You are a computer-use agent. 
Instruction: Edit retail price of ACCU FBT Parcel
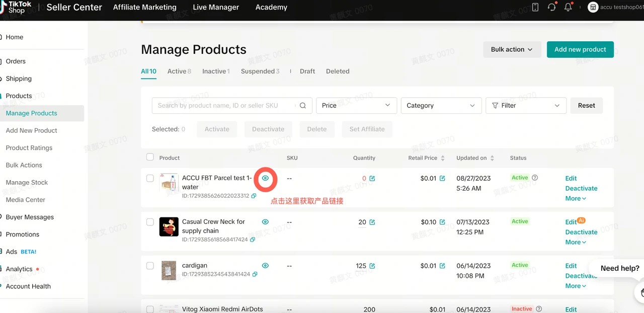pos(442,178)
